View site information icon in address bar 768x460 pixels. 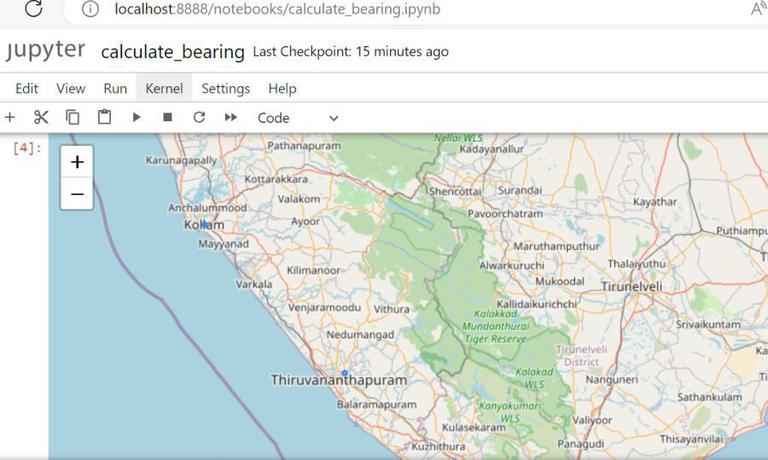click(x=91, y=9)
